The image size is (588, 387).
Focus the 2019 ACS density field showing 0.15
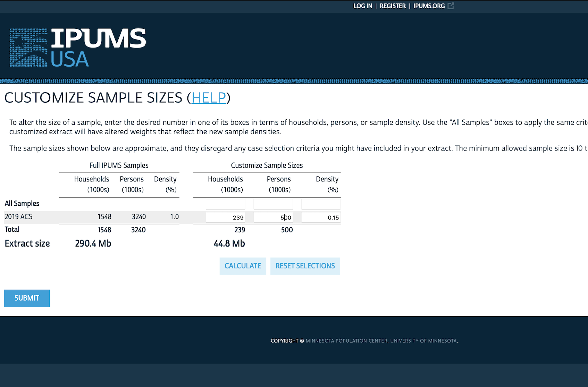coord(321,217)
